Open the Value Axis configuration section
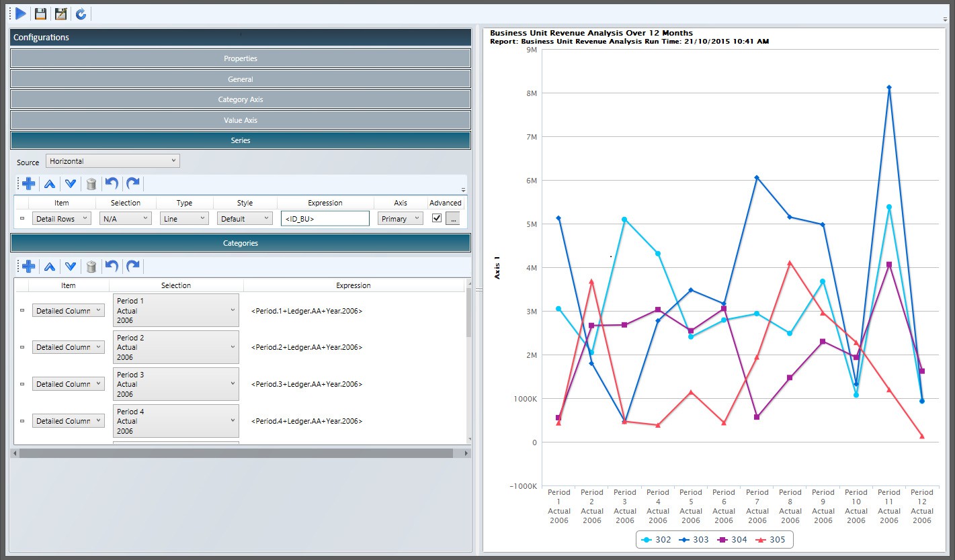Screen dimensions: 955x560 pyautogui.click(x=241, y=120)
